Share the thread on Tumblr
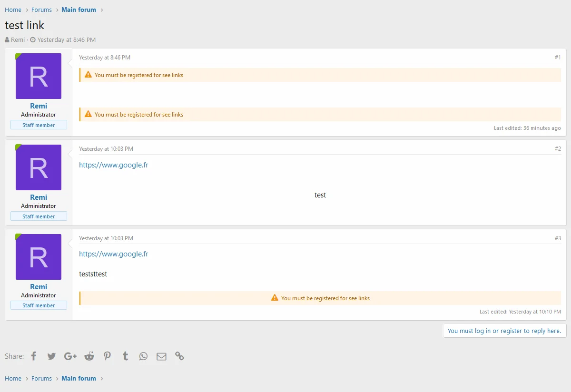 (125, 356)
